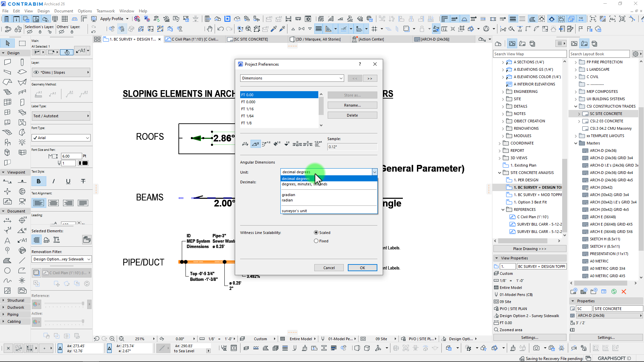Click the zoom in magnifier at bottom
The width and height of the screenshot is (644, 362).
coord(112,339)
